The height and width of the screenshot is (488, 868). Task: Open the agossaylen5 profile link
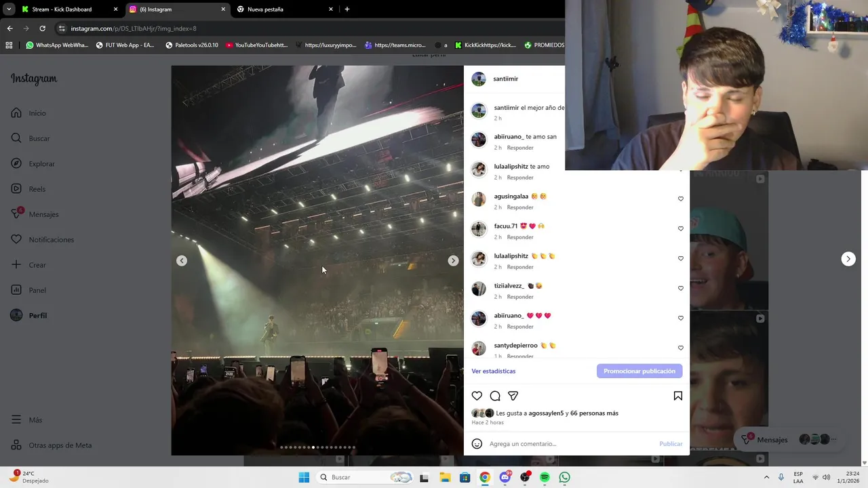pyautogui.click(x=546, y=413)
